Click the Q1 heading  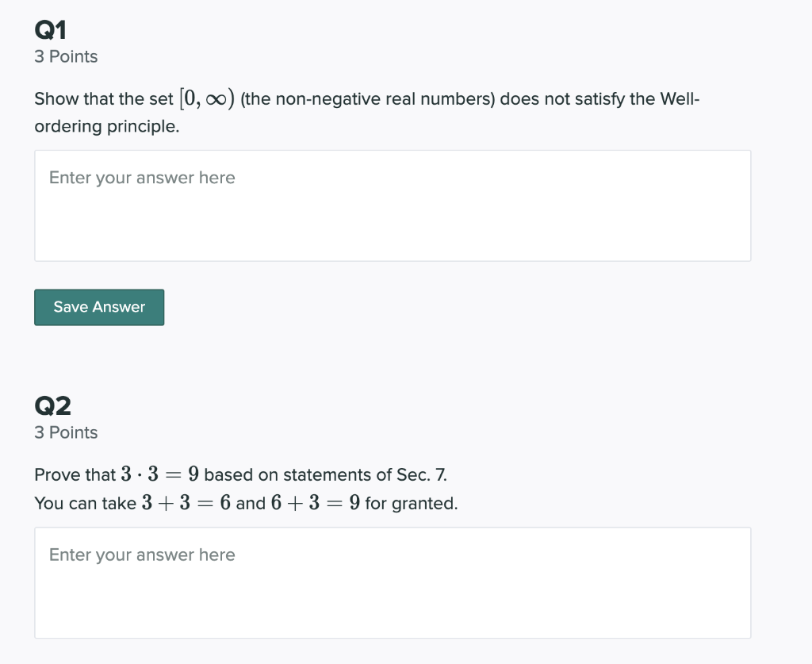tap(50, 29)
